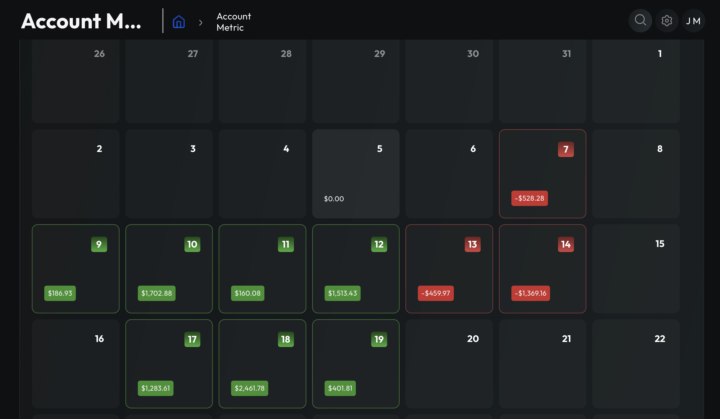Click the Account M... page title
Viewport: 720px width, 419px height.
[x=81, y=21]
